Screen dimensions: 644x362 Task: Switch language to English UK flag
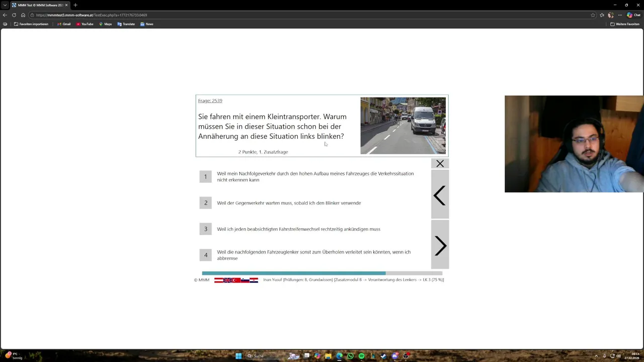click(x=227, y=280)
